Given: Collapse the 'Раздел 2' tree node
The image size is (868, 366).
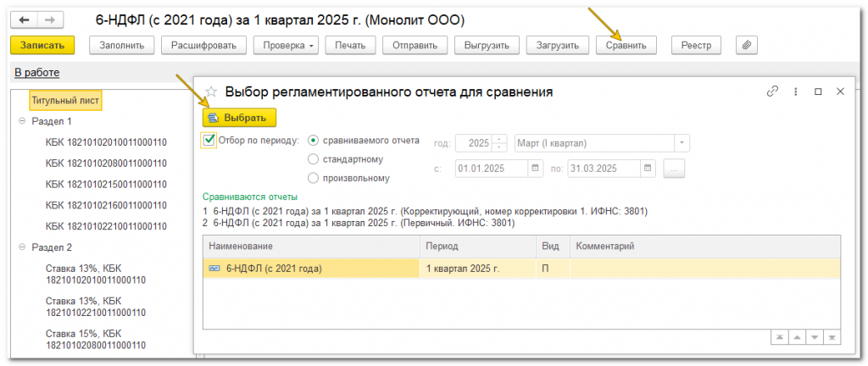Looking at the screenshot, I should pyautogui.click(x=22, y=247).
